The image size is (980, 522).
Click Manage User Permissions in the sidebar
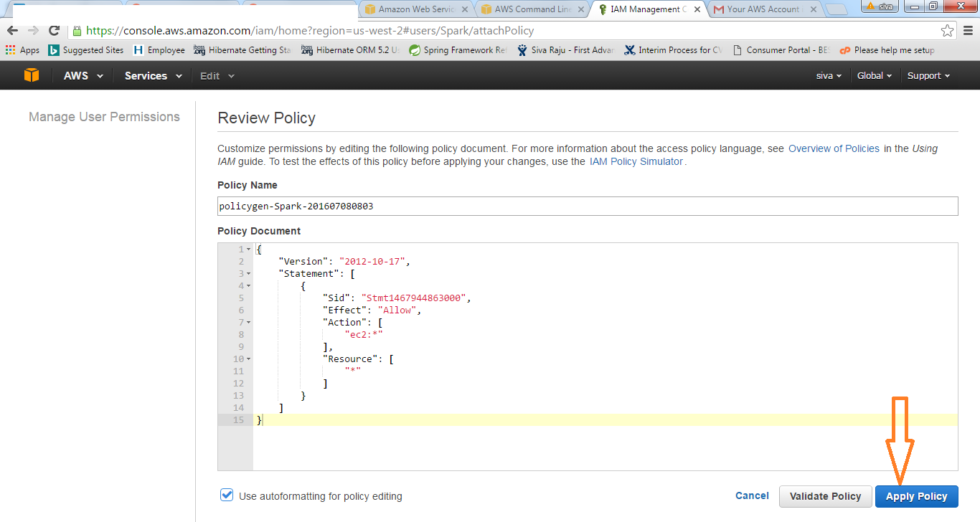104,117
